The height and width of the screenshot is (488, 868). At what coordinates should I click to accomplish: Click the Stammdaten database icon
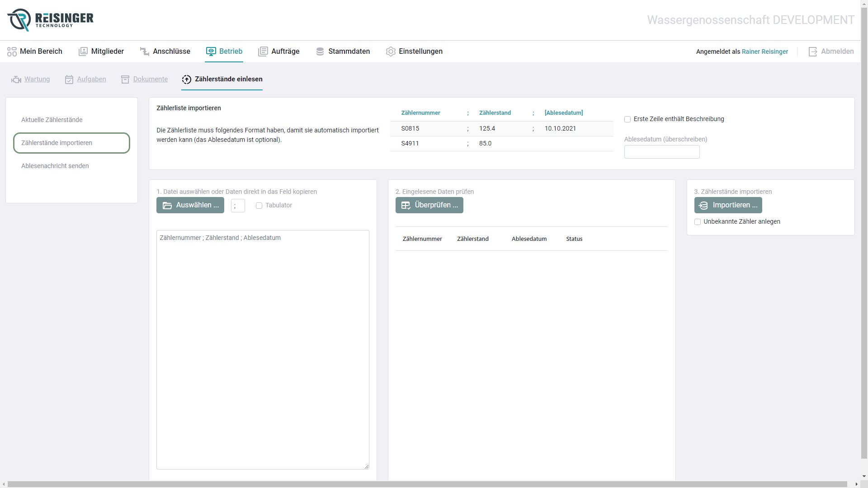320,52
